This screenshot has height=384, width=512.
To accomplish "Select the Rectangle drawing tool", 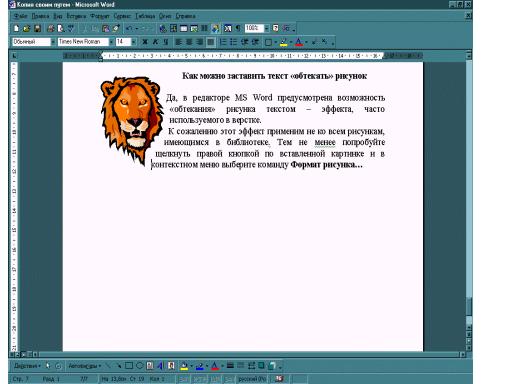I will coord(129,366).
